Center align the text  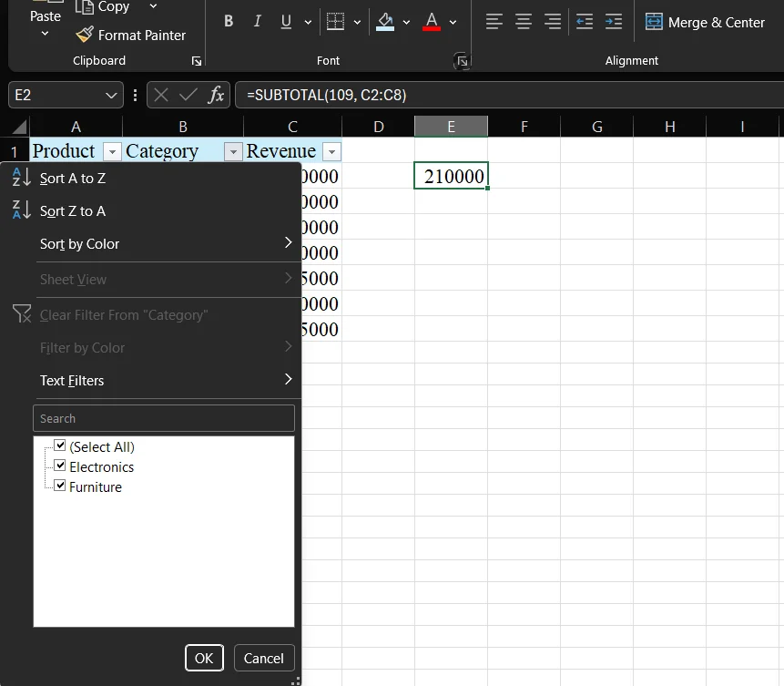524,22
